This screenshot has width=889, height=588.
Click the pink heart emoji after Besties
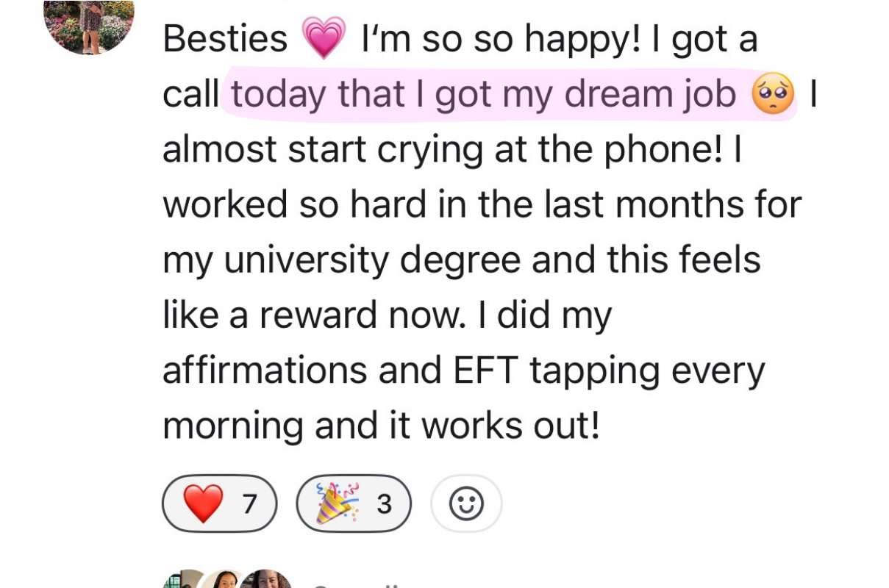tap(324, 39)
